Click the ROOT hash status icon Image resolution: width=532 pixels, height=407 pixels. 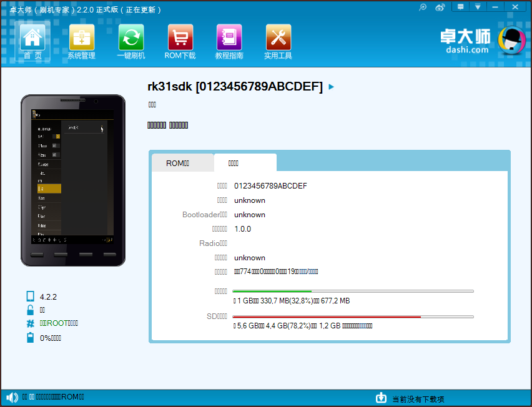point(30,323)
